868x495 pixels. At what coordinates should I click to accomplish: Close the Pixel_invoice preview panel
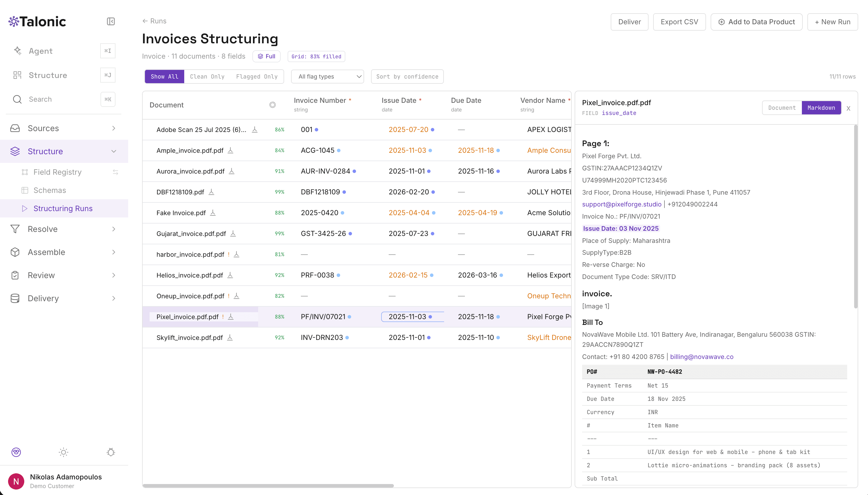coord(849,109)
